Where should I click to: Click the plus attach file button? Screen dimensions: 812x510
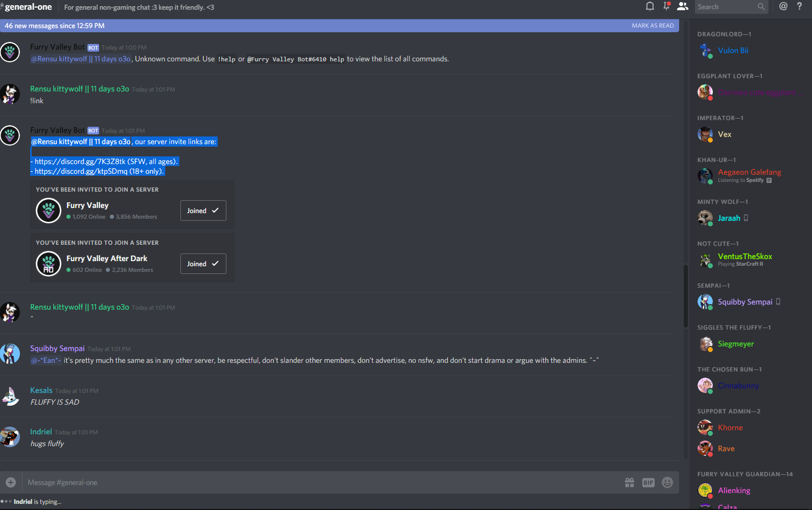coord(11,482)
